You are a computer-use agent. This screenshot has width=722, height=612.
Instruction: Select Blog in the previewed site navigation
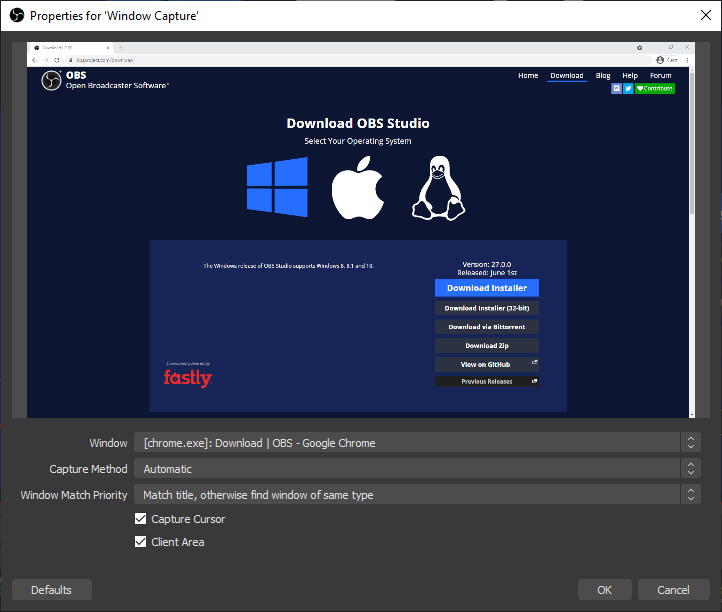click(x=603, y=76)
